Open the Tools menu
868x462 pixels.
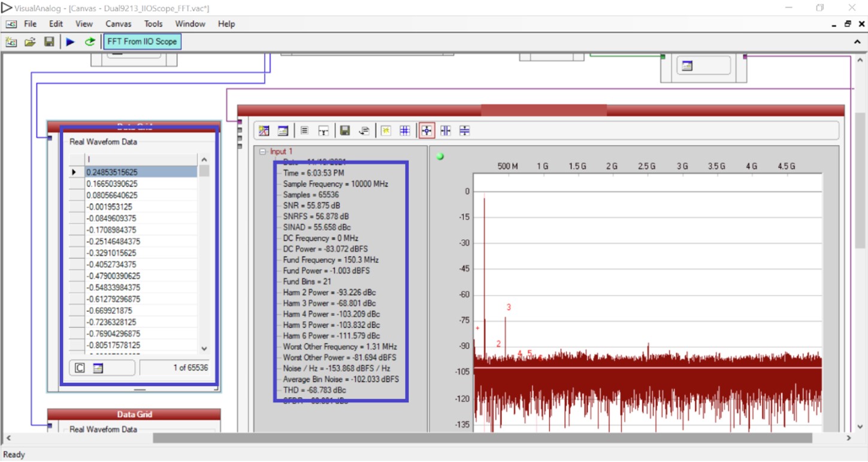[x=152, y=24]
